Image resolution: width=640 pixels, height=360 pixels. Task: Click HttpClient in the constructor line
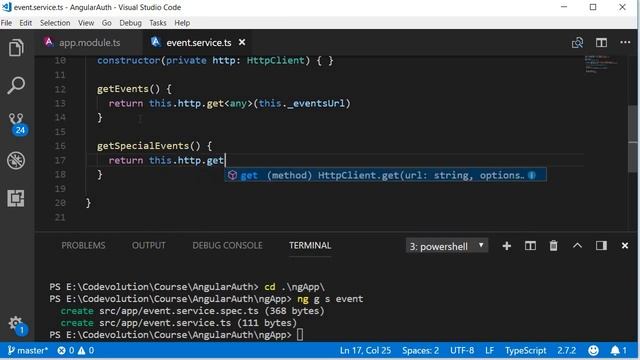pos(276,60)
